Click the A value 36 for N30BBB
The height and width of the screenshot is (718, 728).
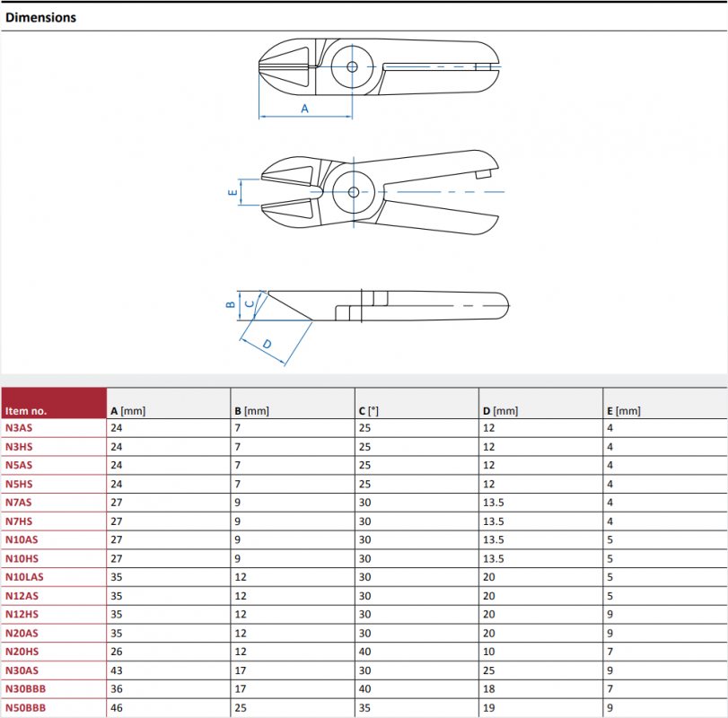[x=117, y=688]
